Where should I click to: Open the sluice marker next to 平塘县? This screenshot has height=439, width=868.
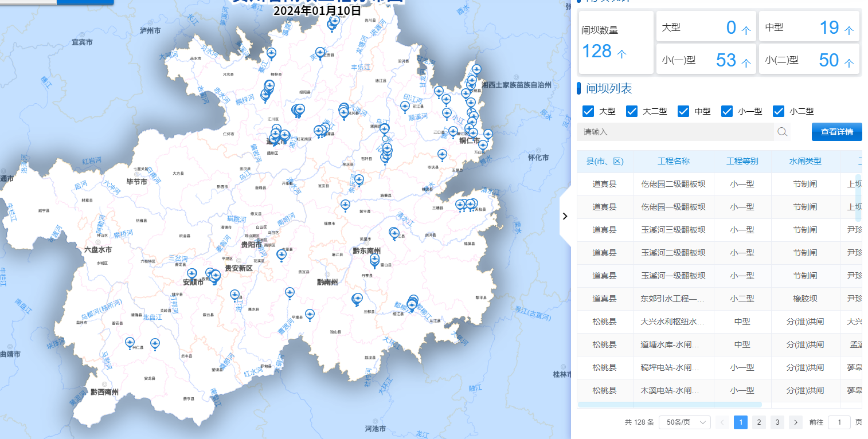point(310,315)
